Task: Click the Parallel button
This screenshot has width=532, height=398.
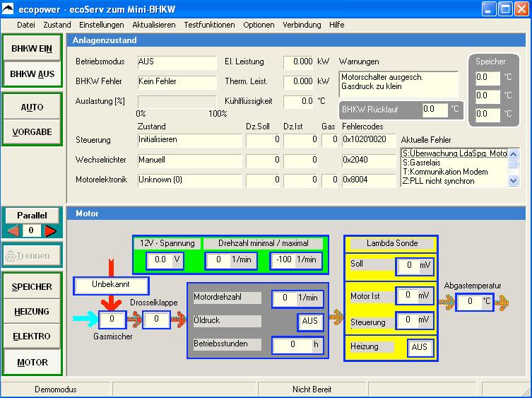Action: click(32, 216)
